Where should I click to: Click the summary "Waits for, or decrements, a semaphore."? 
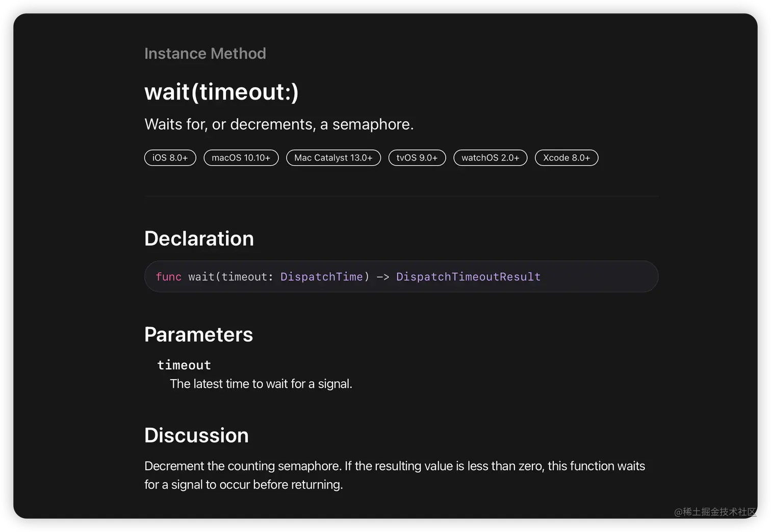pos(279,124)
